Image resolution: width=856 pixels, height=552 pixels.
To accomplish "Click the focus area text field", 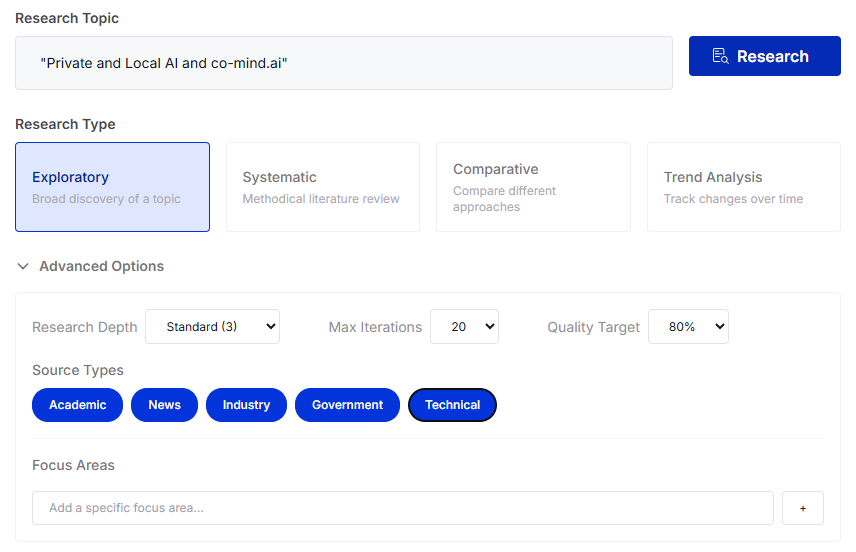I will coord(403,508).
